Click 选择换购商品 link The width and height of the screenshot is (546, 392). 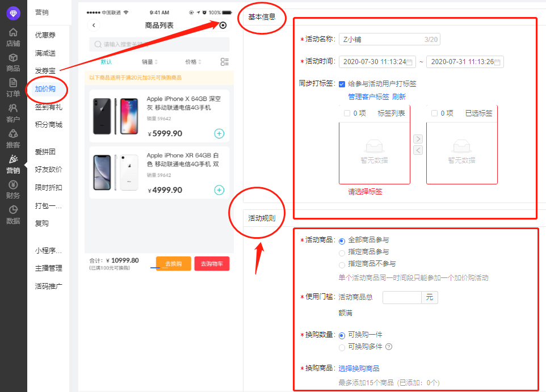[359, 368]
